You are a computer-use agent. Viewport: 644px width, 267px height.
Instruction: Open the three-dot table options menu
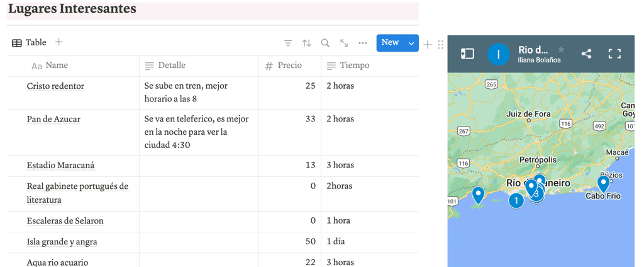pyautogui.click(x=363, y=43)
